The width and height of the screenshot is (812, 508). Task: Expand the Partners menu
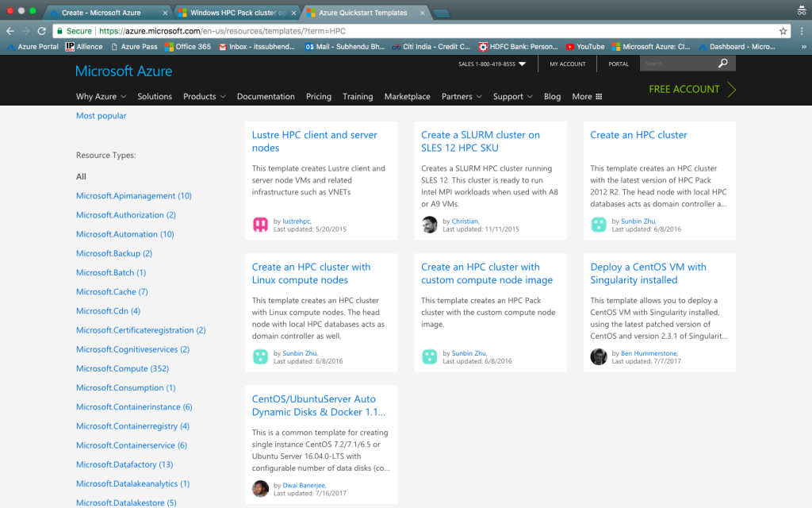click(462, 96)
